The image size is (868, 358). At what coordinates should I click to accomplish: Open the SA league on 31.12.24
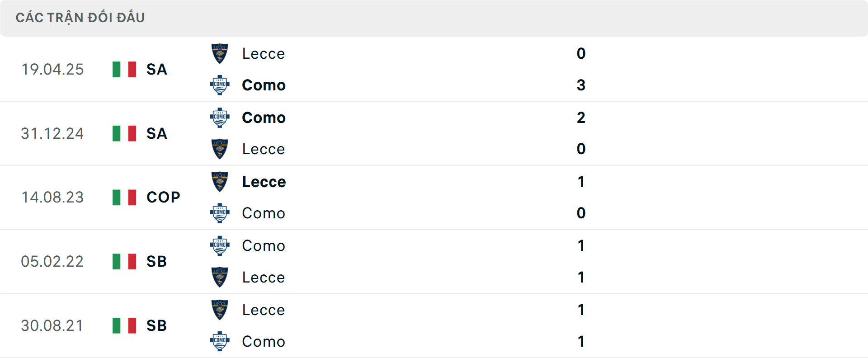click(156, 133)
